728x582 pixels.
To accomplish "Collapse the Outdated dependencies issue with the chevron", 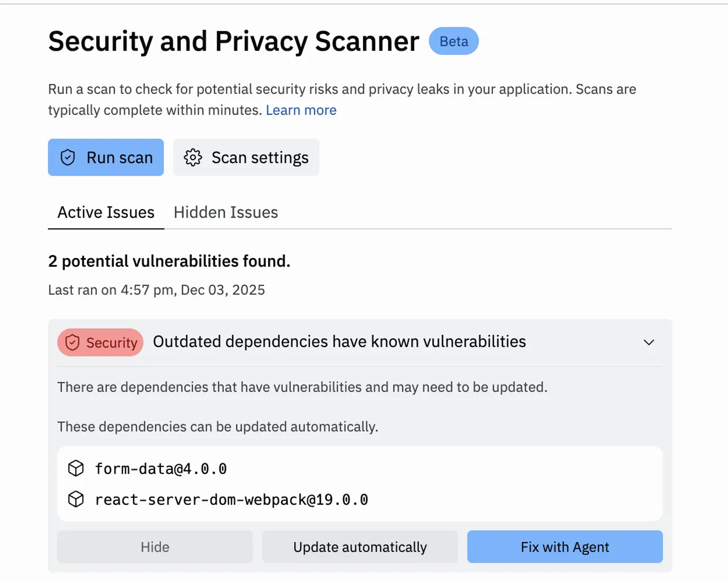I will click(x=649, y=342).
